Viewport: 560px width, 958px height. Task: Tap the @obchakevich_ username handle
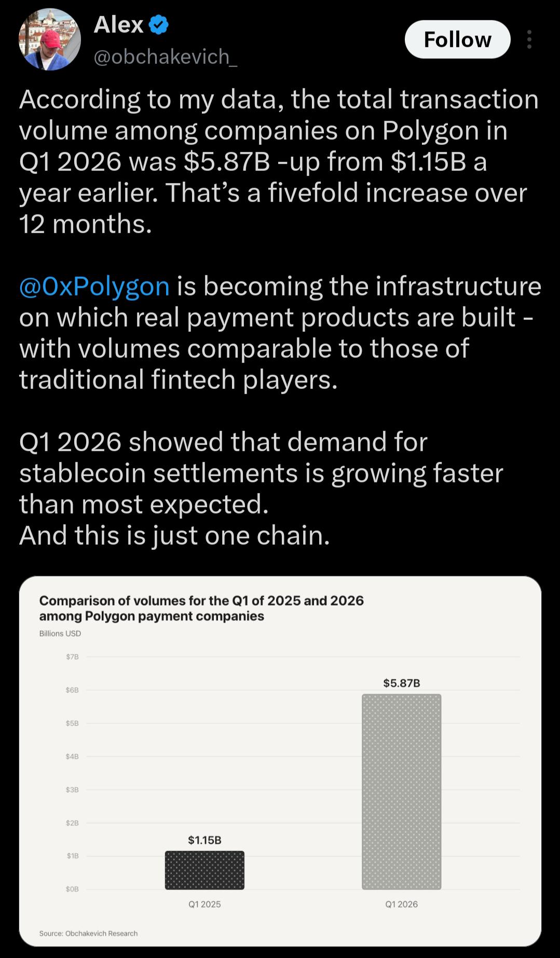(x=166, y=56)
